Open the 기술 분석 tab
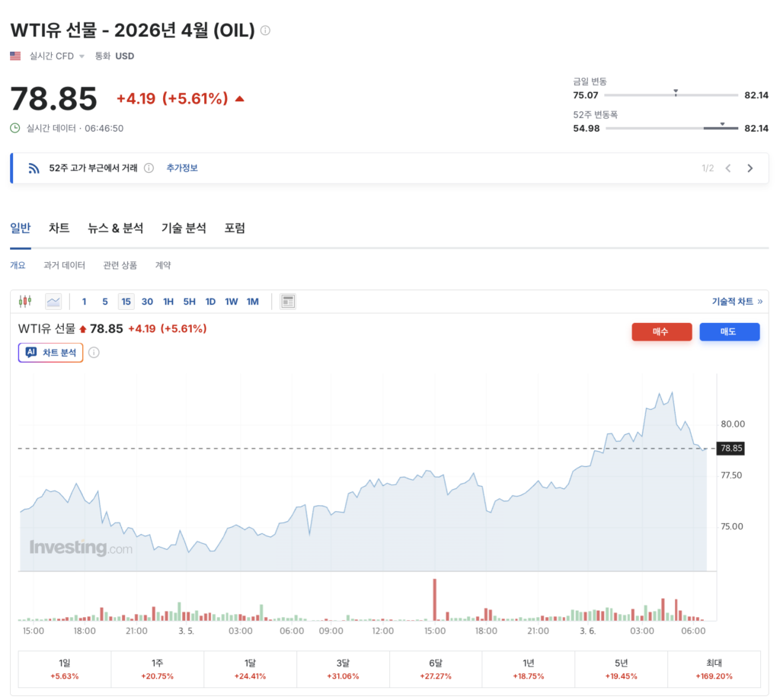This screenshot has height=700, width=780. [x=184, y=228]
